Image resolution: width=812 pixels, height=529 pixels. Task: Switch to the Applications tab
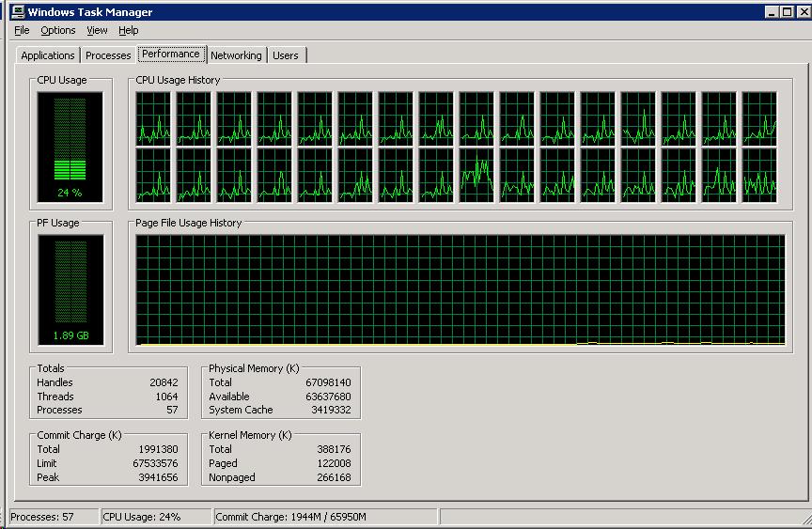48,55
